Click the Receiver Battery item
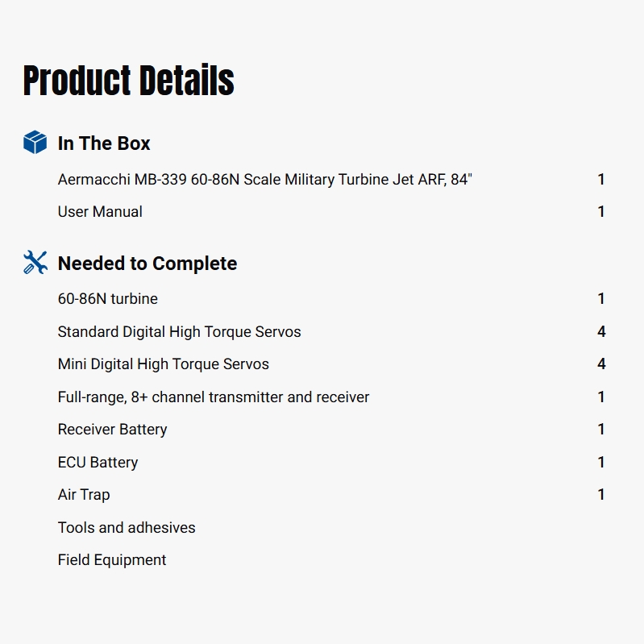644x644 pixels. pos(113,430)
